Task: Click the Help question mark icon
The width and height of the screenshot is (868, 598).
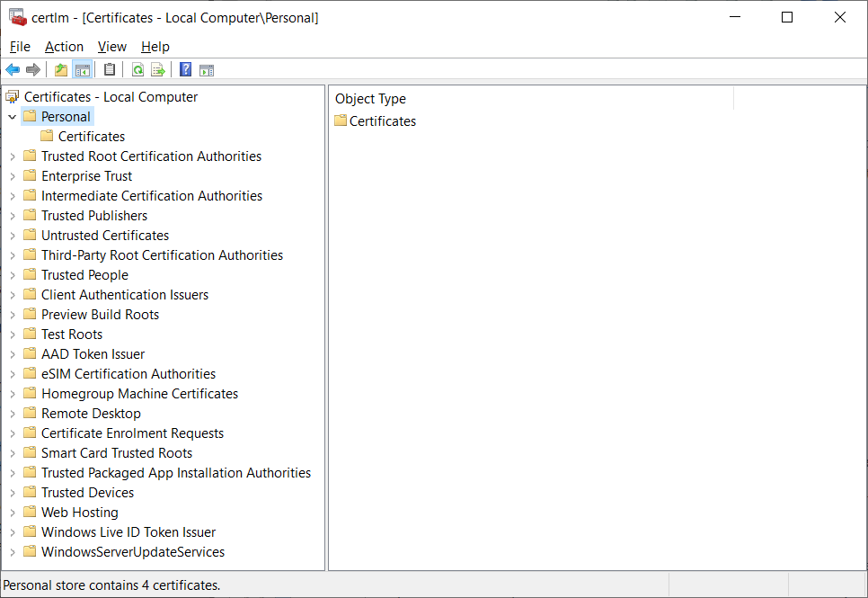Action: tap(185, 70)
